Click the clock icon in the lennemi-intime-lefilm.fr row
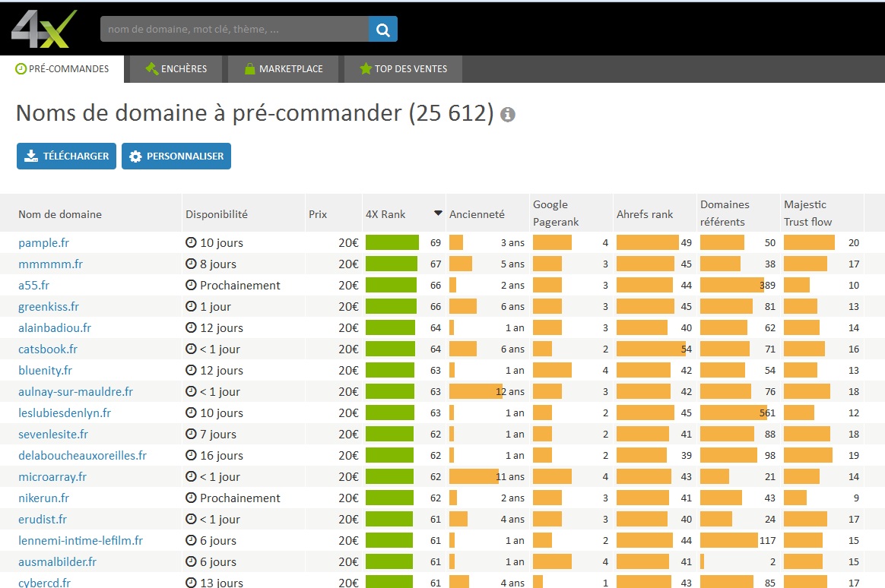The height and width of the screenshot is (588, 885). (x=191, y=540)
